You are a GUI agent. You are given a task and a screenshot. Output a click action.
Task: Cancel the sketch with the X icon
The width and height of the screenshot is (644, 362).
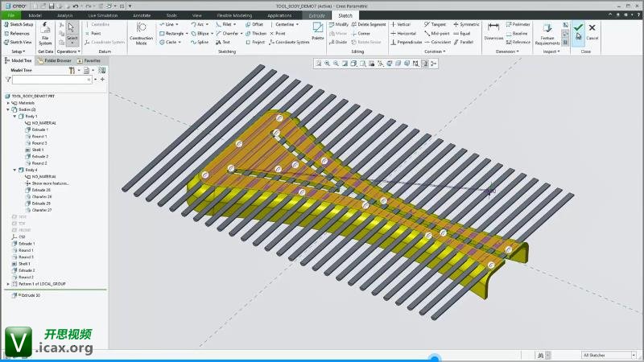coord(592,28)
